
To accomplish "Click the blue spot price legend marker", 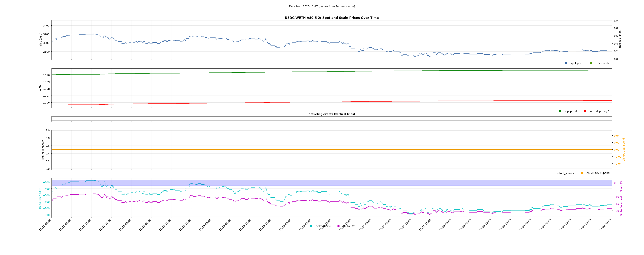I will [566, 63].
